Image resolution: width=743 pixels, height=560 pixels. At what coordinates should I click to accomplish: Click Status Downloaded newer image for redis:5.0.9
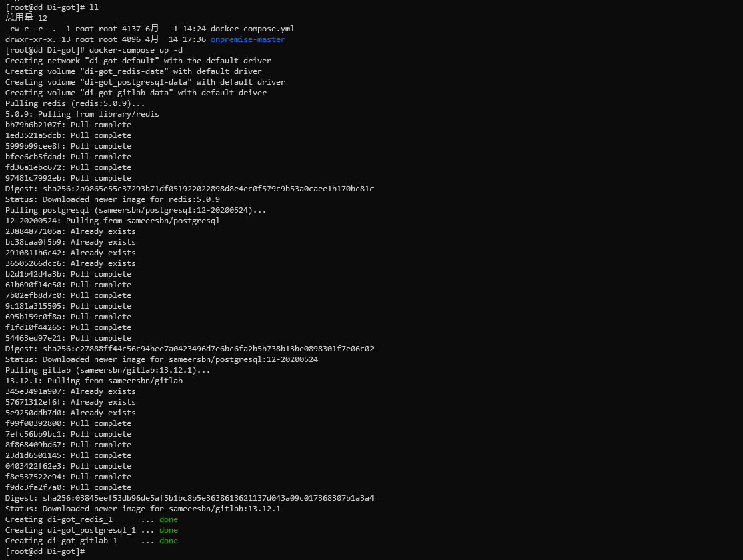tap(113, 199)
